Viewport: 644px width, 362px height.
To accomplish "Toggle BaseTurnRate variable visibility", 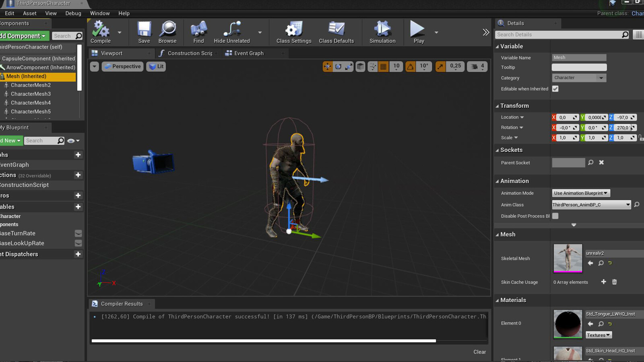I will (x=78, y=233).
